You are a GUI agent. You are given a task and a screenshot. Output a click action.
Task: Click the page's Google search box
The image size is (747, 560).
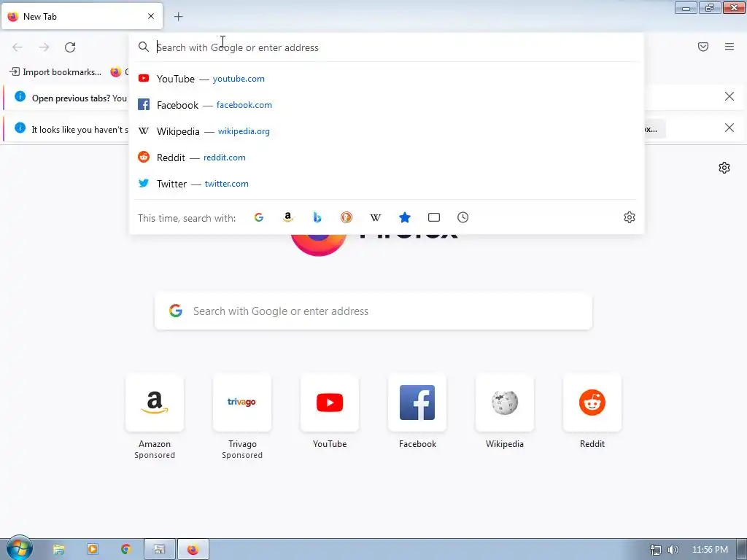(x=373, y=311)
